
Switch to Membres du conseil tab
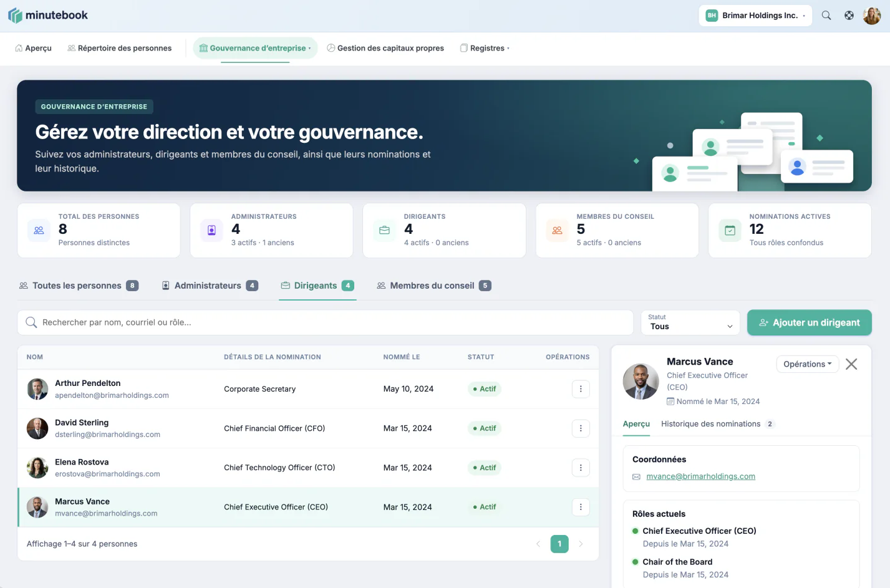(x=434, y=286)
